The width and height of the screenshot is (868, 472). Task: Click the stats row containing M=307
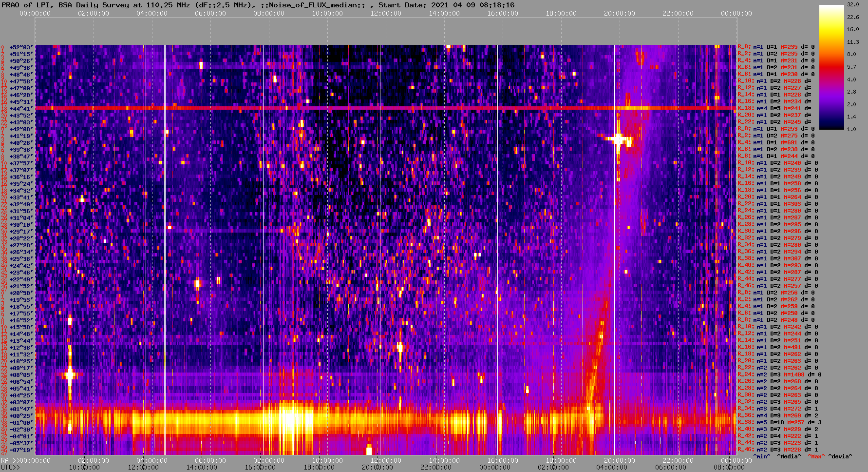point(778,259)
